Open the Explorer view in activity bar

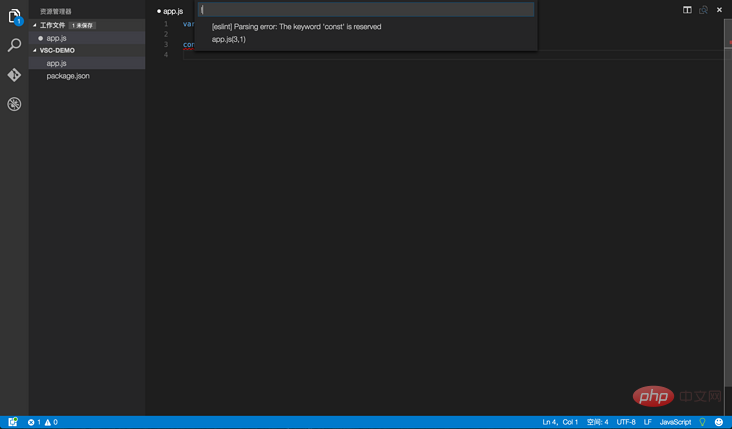tap(14, 16)
